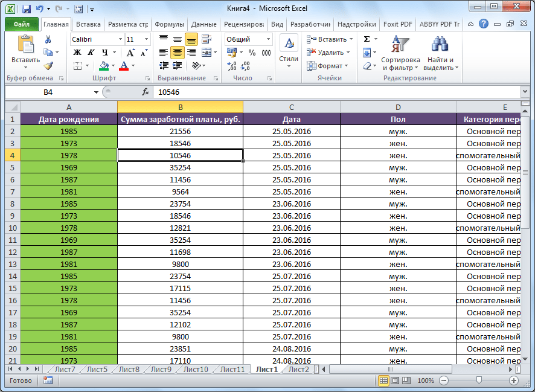This screenshot has height=392, width=535.
Task: Apply percent style to the cell
Action: pos(252,53)
